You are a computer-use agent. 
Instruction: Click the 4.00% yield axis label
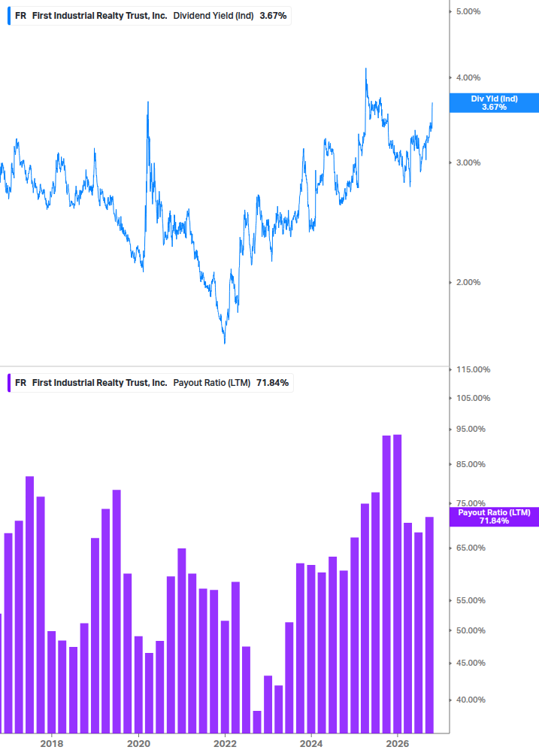(468, 77)
